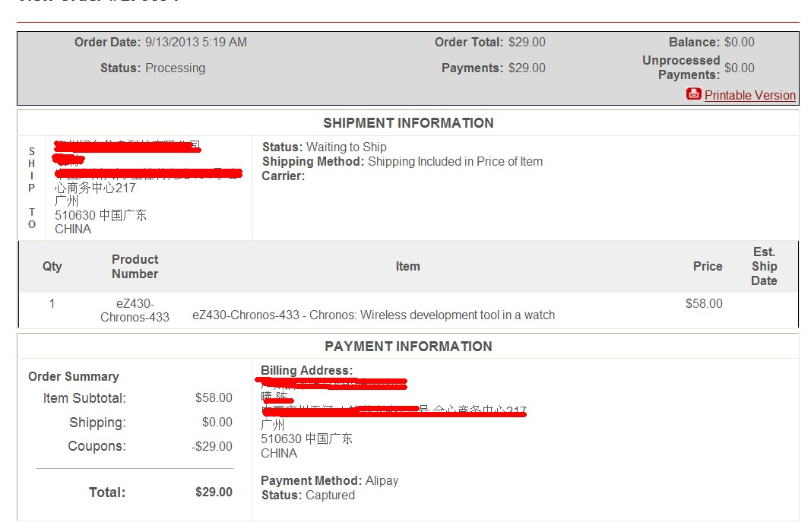The image size is (811, 532).
Task: Click the Processing status text
Action: pos(175,68)
